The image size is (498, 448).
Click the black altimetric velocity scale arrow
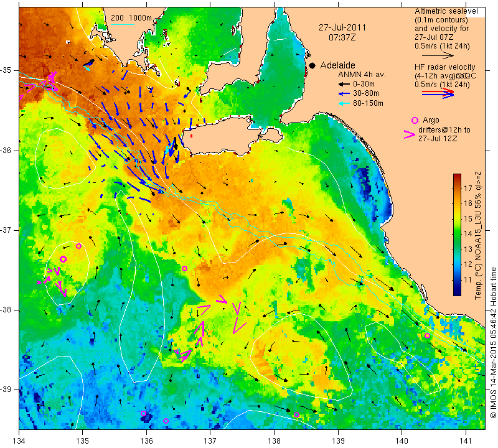(x=438, y=55)
